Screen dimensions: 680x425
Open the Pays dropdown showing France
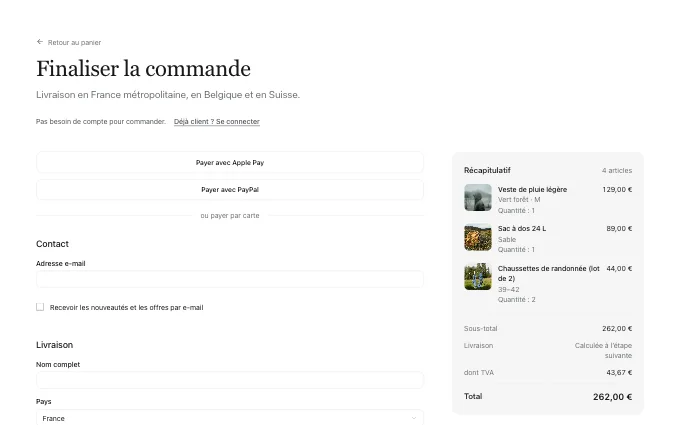pyautogui.click(x=230, y=418)
